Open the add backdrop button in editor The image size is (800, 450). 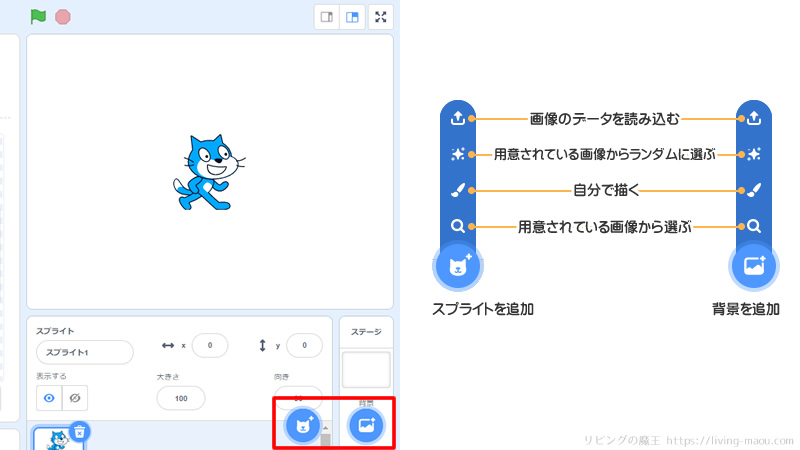366,424
